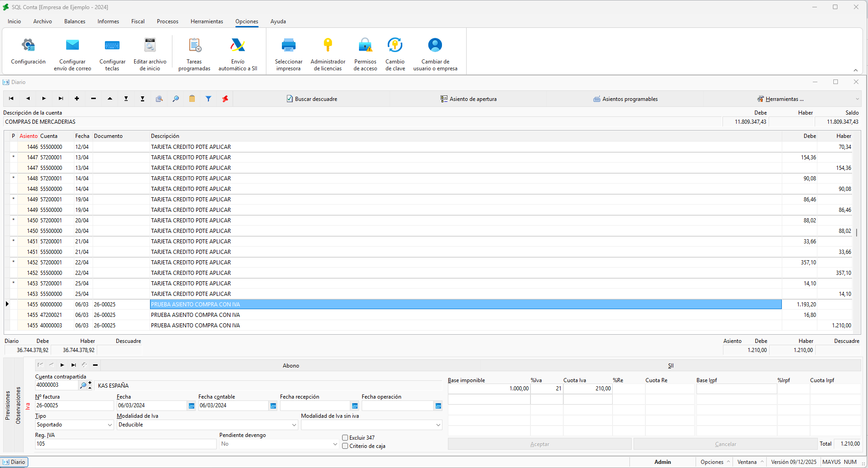Open Administrador de licencias key icon
Screen dimensions: 868x468
(327, 45)
